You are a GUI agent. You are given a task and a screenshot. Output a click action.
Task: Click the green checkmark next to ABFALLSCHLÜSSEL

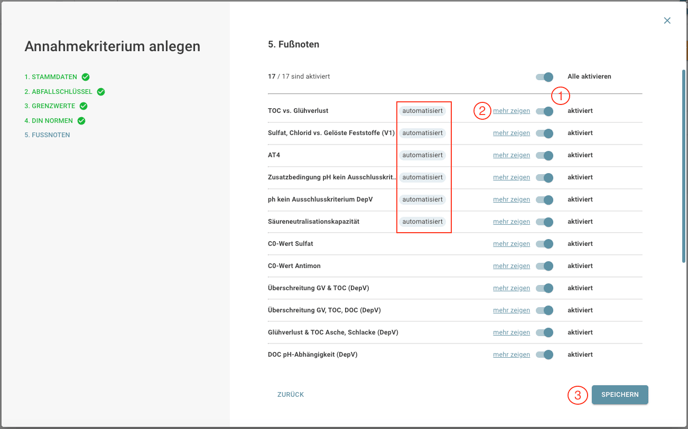point(101,92)
